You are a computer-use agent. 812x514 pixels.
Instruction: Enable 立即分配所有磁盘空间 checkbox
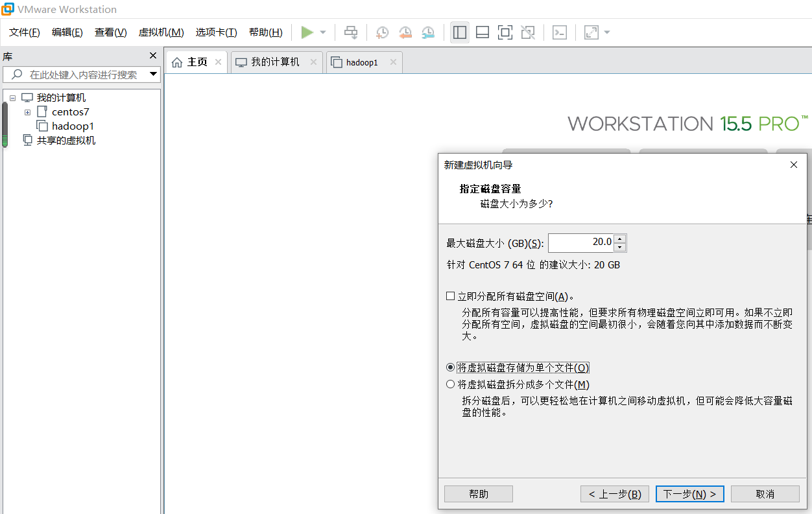click(x=451, y=296)
